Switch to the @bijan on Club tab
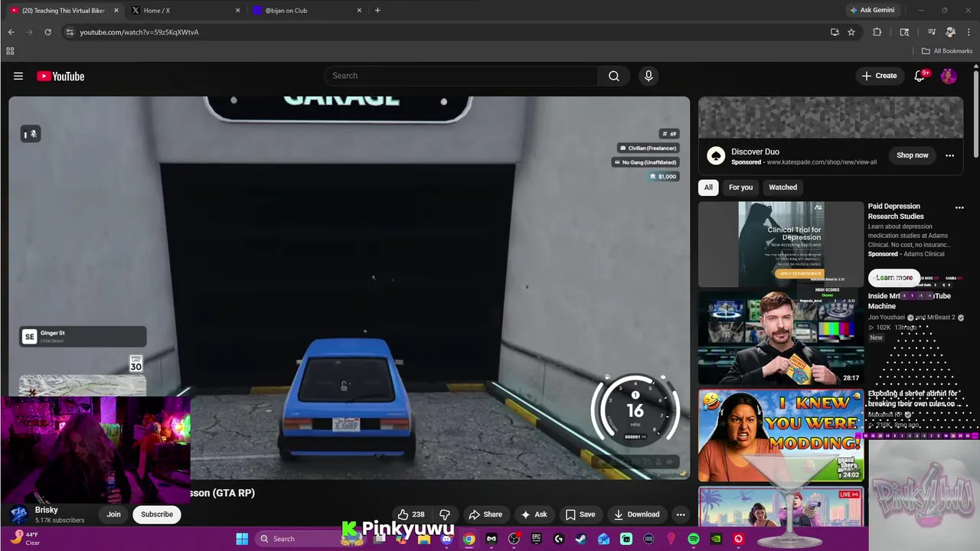The height and width of the screenshot is (551, 980). (306, 11)
